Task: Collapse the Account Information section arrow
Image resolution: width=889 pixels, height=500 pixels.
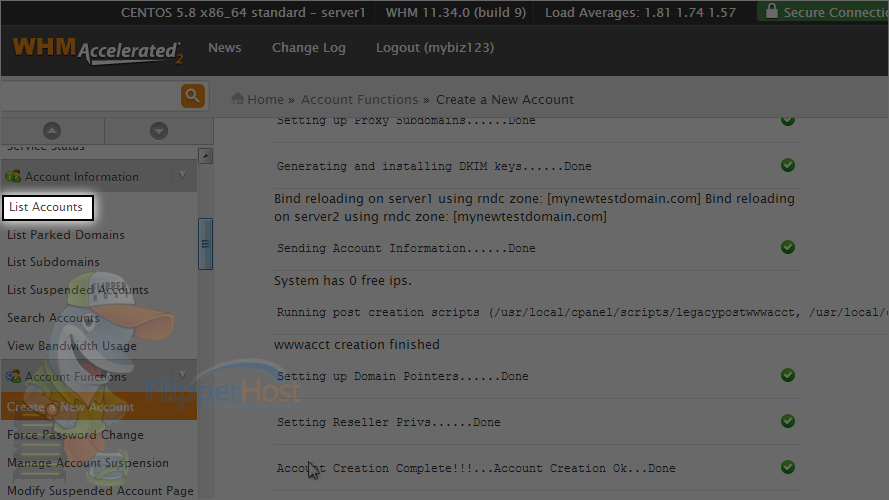Action: [x=183, y=176]
